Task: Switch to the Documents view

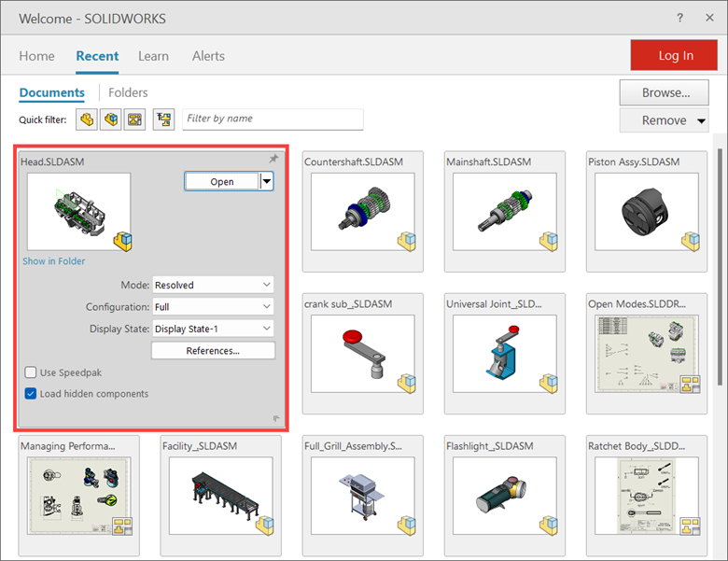Action: [x=52, y=92]
